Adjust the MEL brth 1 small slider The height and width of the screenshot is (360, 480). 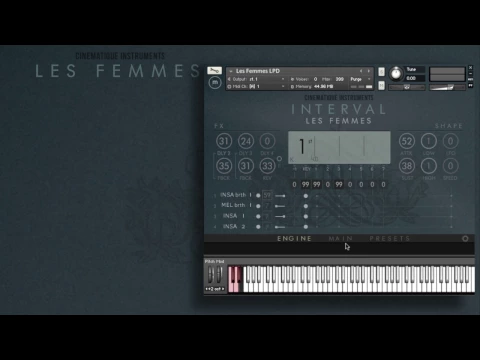point(280,206)
